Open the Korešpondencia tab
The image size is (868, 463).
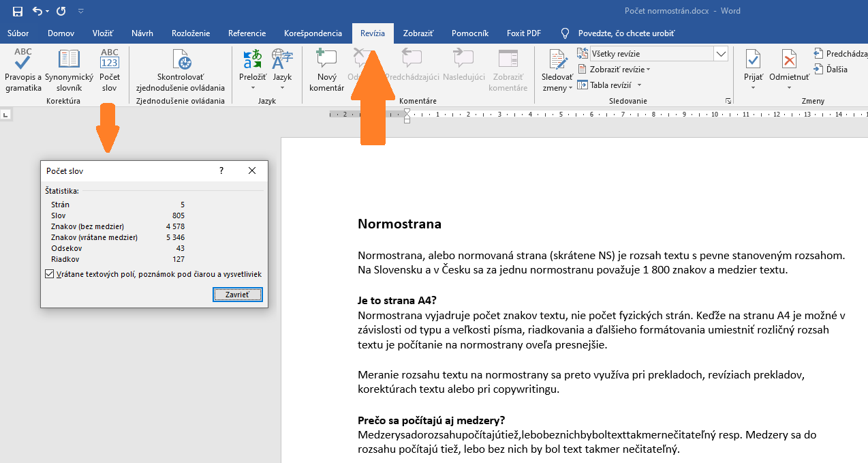click(x=313, y=33)
